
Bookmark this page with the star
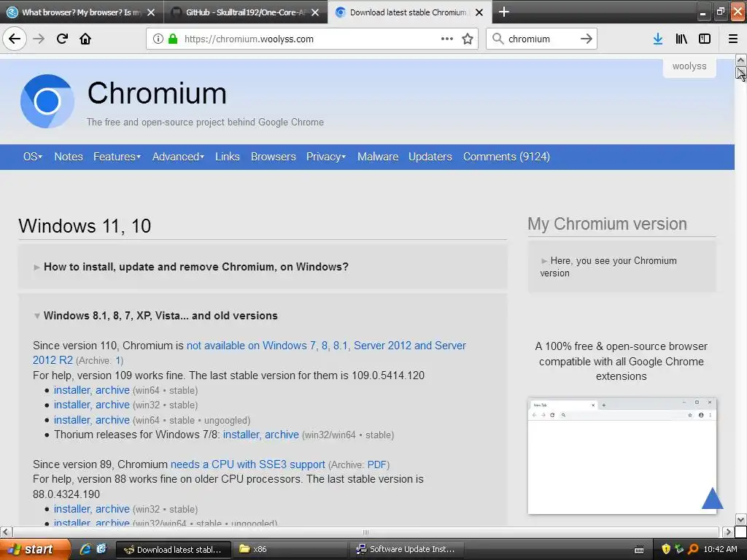pos(468,39)
